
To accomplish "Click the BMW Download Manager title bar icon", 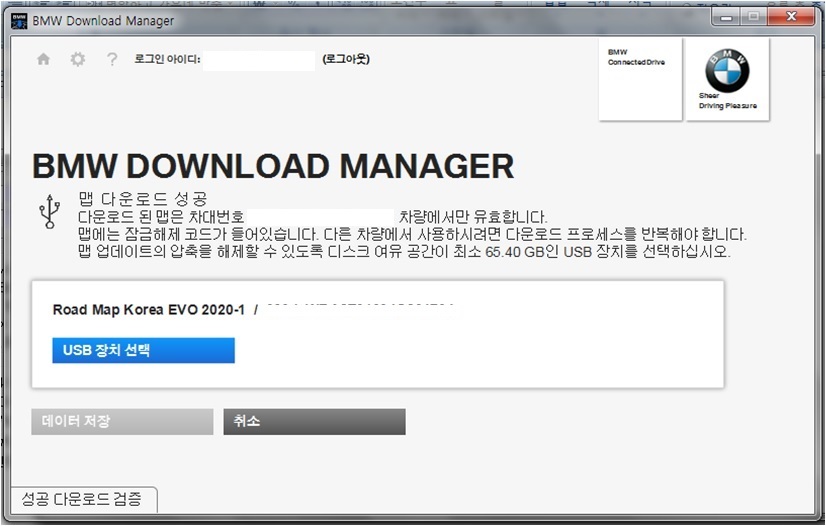I will pyautogui.click(x=19, y=21).
